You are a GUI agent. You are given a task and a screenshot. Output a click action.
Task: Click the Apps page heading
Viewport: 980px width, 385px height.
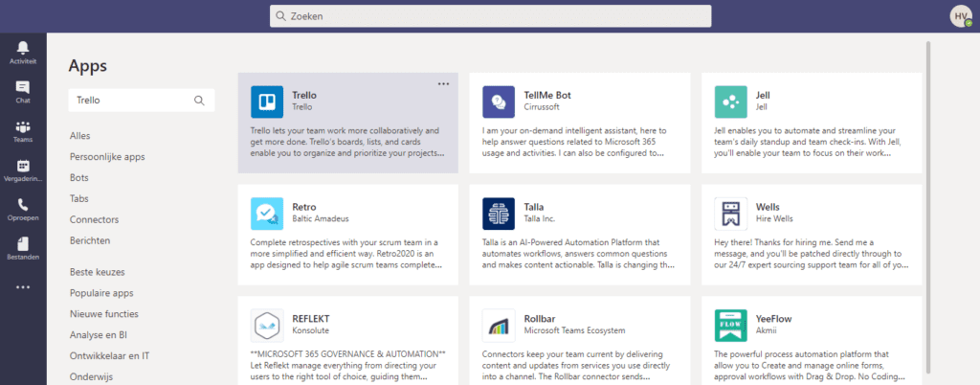pyautogui.click(x=88, y=65)
